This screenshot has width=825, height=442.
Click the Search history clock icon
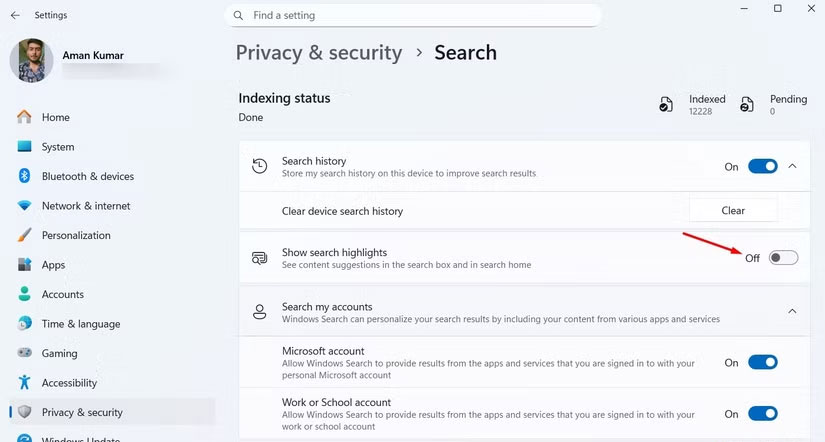(260, 167)
